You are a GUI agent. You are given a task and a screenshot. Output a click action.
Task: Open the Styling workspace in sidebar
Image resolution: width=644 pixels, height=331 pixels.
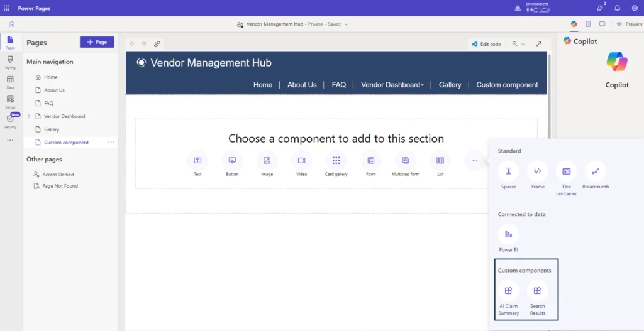[x=10, y=62]
